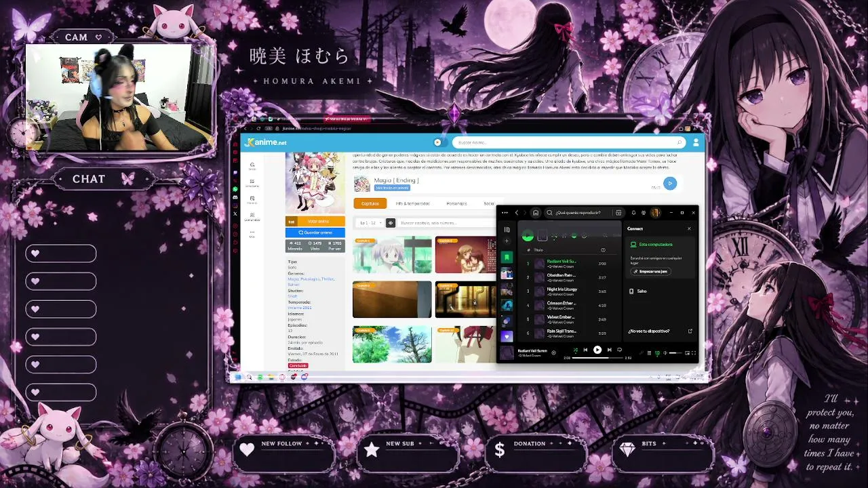868x488 pixels.
Task: Click the Spotify browse icon beside search
Action: click(x=618, y=213)
